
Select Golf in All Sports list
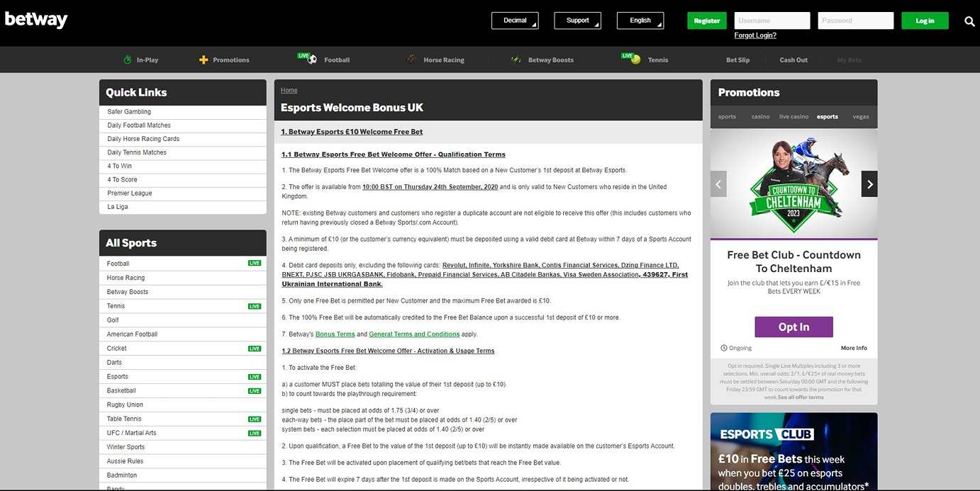click(x=183, y=320)
